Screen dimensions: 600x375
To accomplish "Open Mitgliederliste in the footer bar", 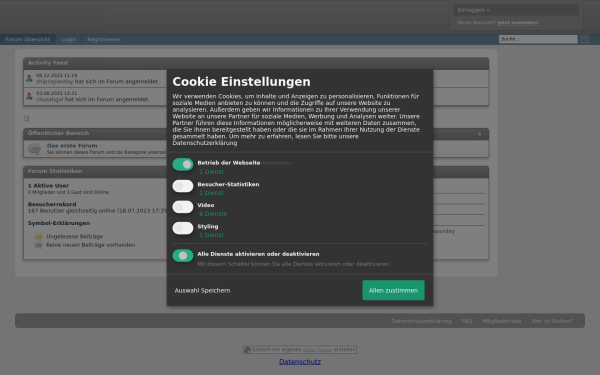I will coord(502,321).
